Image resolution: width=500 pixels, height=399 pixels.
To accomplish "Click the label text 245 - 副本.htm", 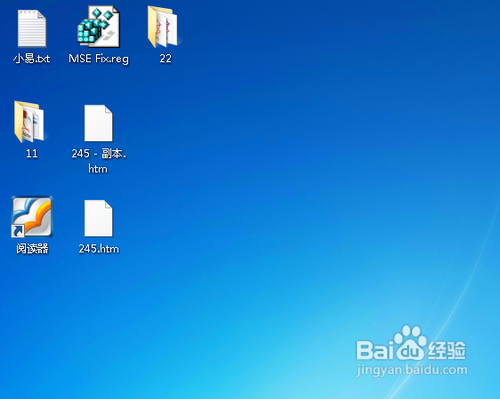I will [99, 161].
